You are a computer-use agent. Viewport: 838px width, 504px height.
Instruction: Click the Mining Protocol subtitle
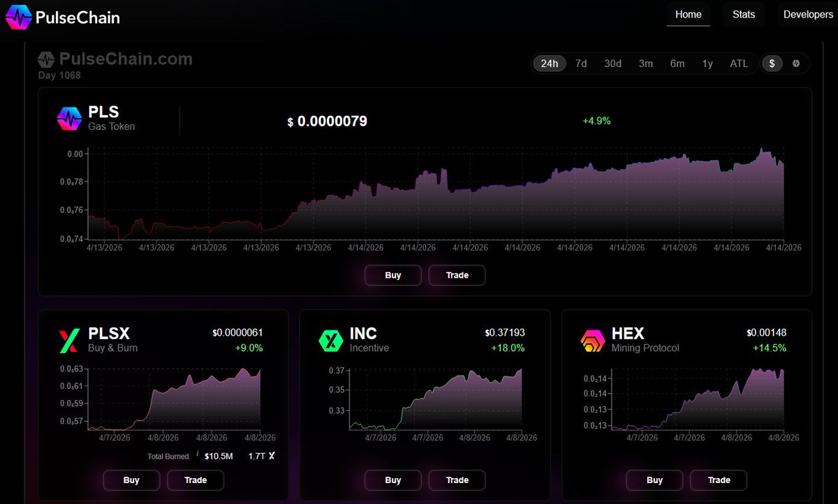coord(645,348)
